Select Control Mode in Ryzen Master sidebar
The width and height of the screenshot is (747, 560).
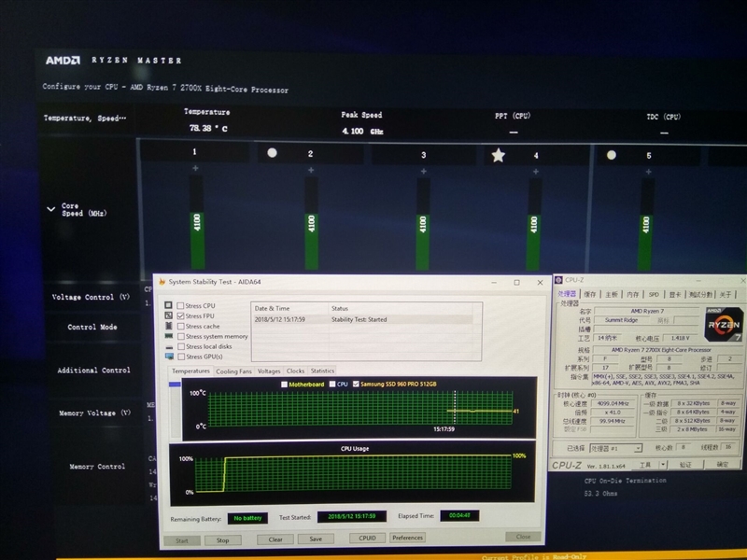(92, 328)
